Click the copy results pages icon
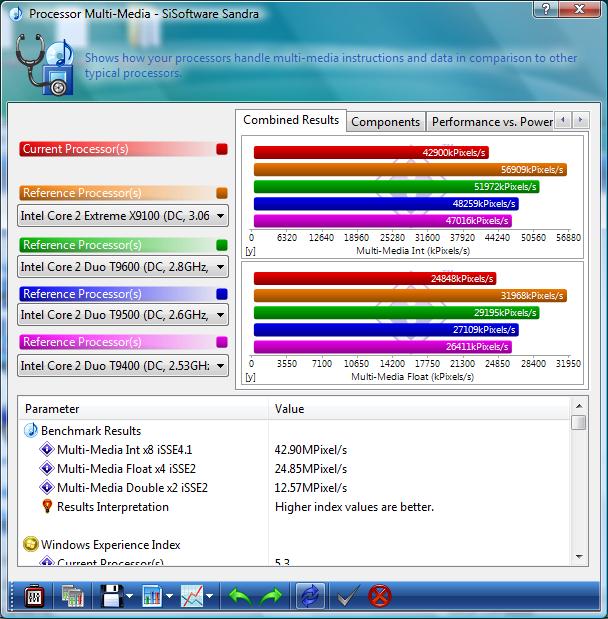Viewport: 608px width, 619px height. point(73,596)
